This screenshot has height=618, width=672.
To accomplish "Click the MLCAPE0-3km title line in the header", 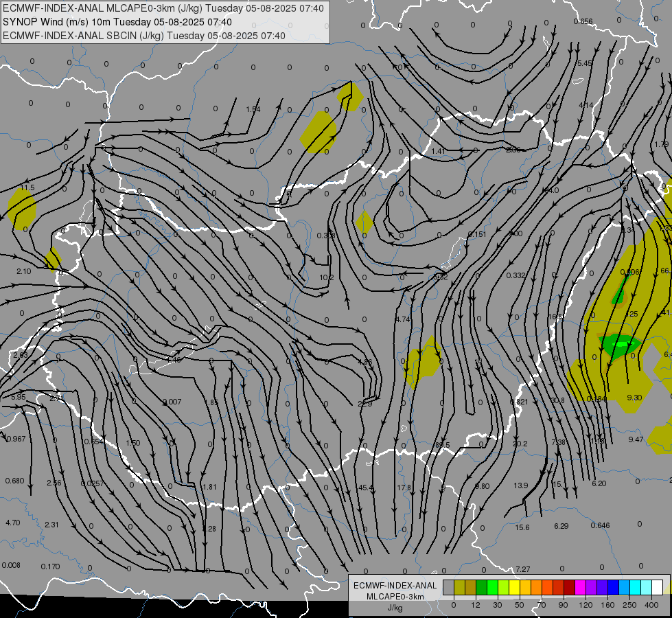I will (x=163, y=8).
